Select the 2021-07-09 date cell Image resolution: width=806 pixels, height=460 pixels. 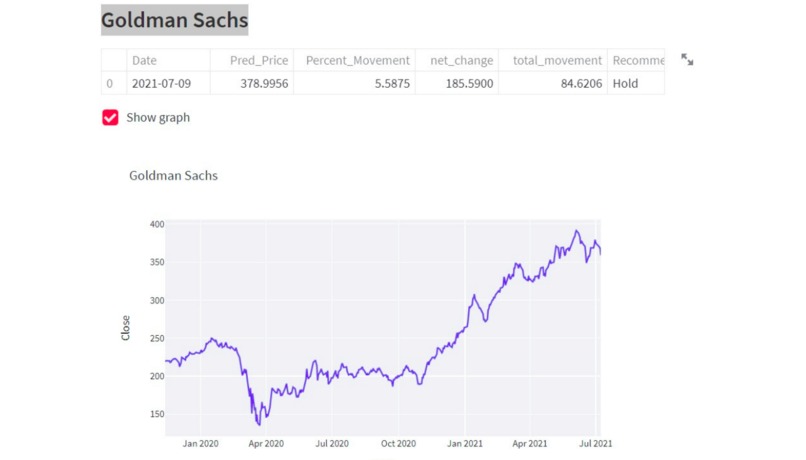click(168, 83)
